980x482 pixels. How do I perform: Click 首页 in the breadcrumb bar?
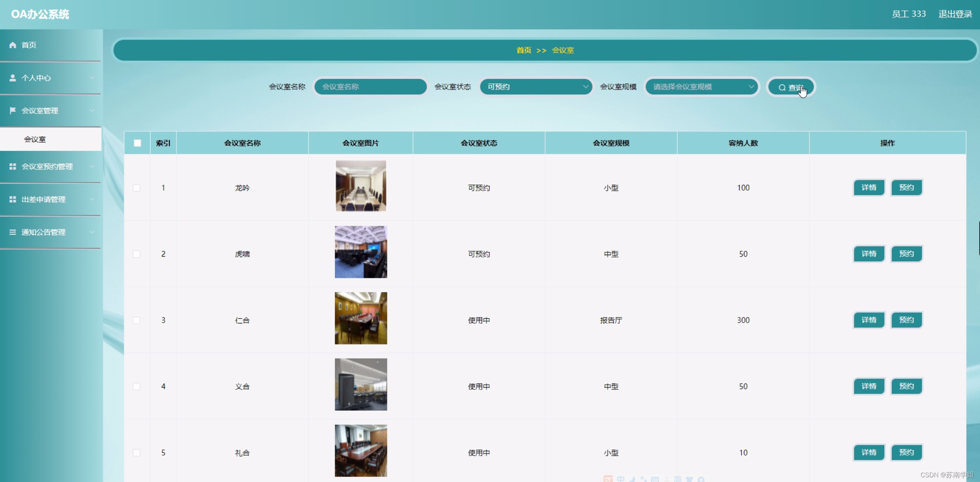(x=523, y=50)
